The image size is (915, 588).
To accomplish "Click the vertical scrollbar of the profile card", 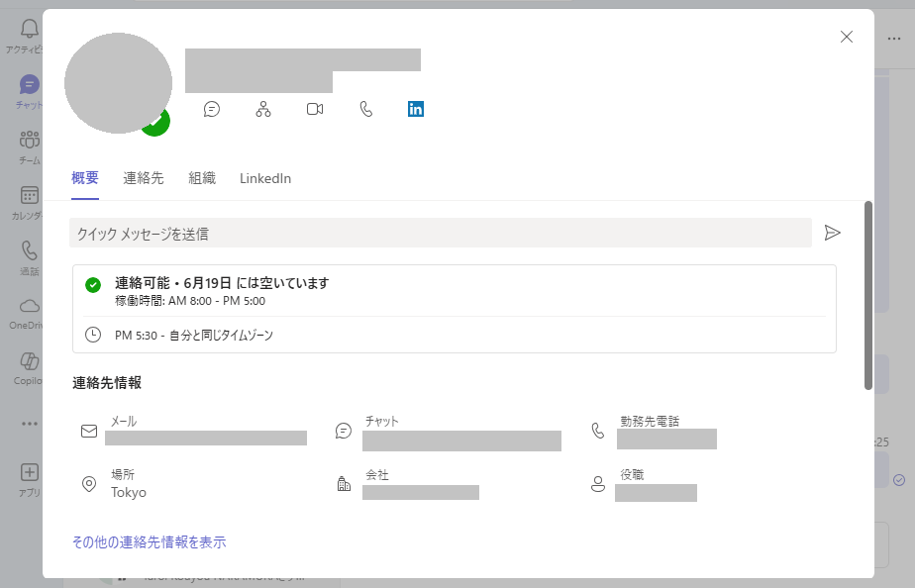I will coord(868,295).
